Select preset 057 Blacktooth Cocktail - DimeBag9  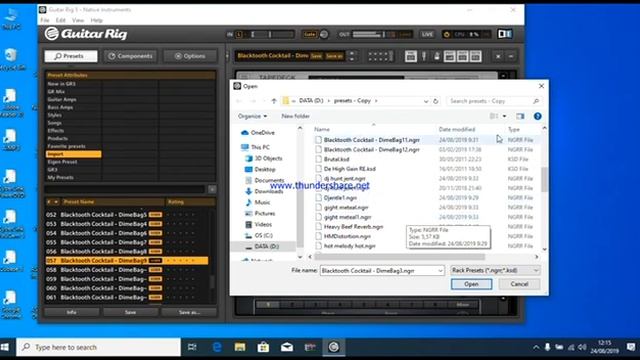[x=127, y=260]
